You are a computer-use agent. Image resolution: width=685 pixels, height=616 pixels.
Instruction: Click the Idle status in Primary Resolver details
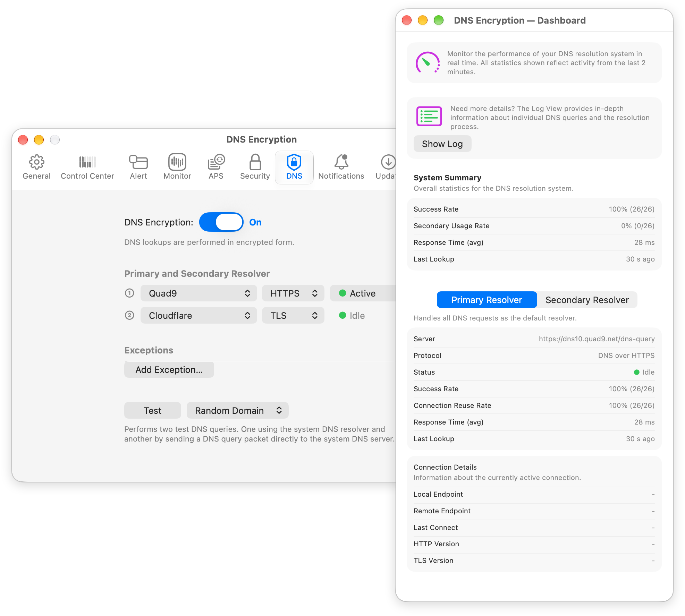[644, 372]
